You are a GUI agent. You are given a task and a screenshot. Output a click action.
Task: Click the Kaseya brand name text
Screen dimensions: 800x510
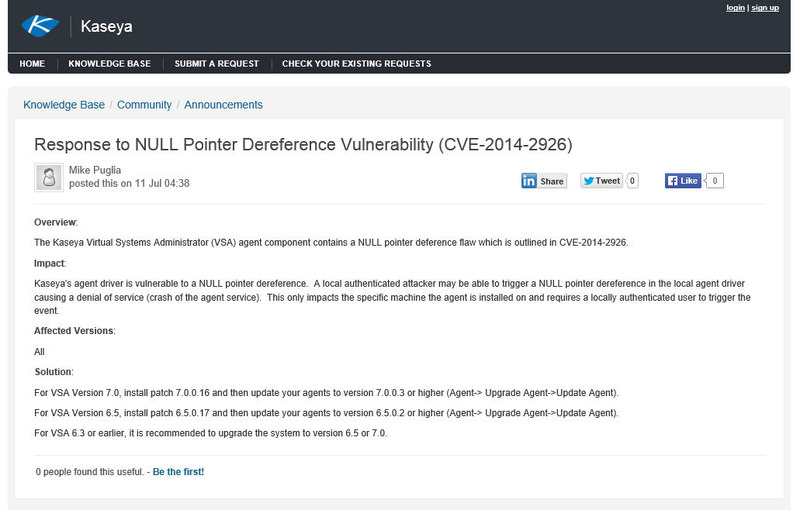pos(105,25)
